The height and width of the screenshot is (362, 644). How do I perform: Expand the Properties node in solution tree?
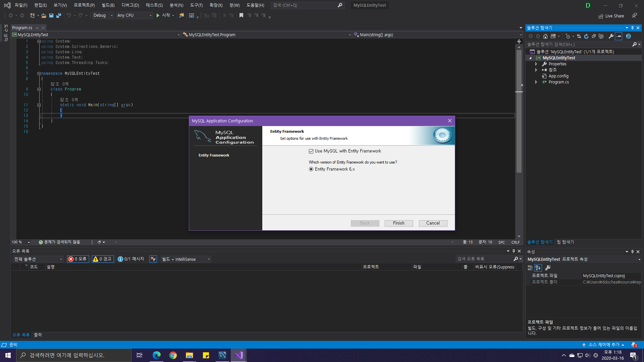point(536,64)
